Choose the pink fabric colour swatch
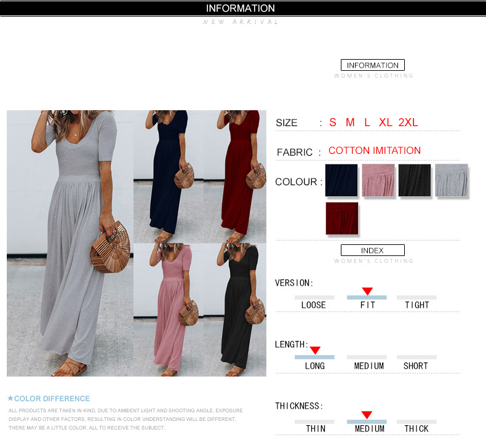This screenshot has height=448, width=486. tap(378, 180)
